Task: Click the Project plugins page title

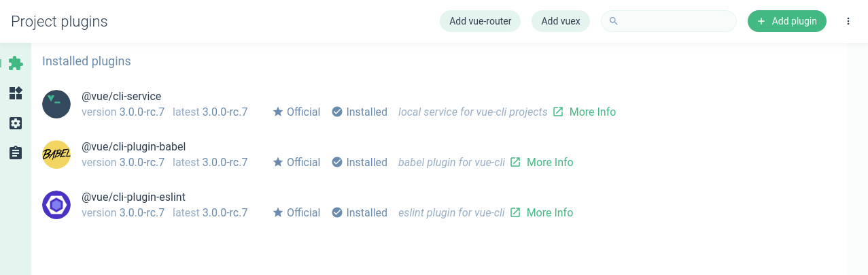Action: click(59, 22)
